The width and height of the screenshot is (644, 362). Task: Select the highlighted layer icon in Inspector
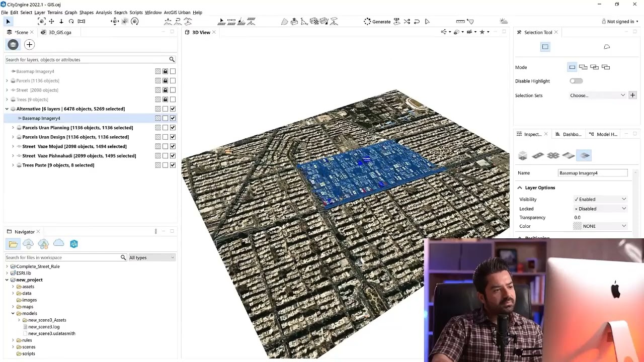(584, 155)
